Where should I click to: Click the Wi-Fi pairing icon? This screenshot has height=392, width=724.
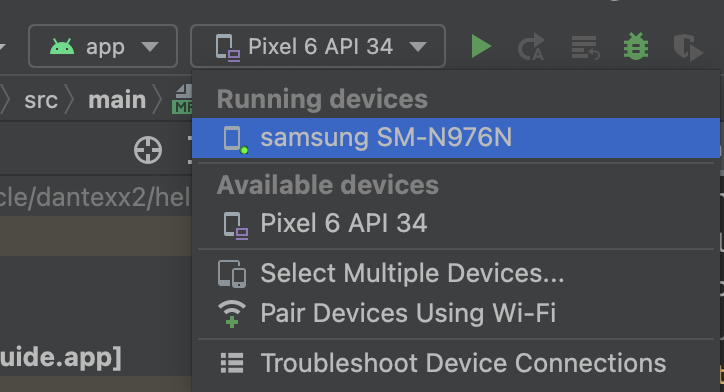pos(232,314)
